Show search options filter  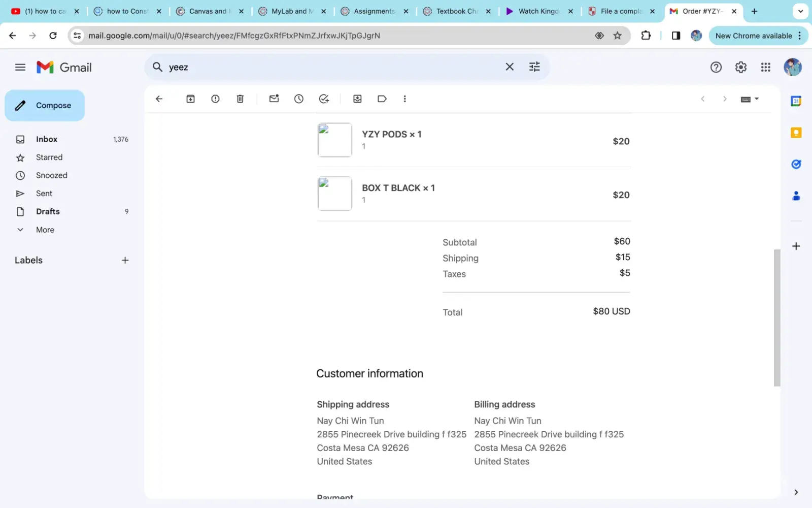534,67
